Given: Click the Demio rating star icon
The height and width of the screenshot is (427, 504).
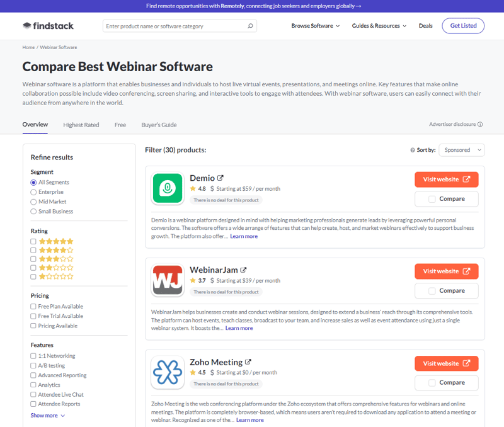Looking at the screenshot, I should (193, 188).
